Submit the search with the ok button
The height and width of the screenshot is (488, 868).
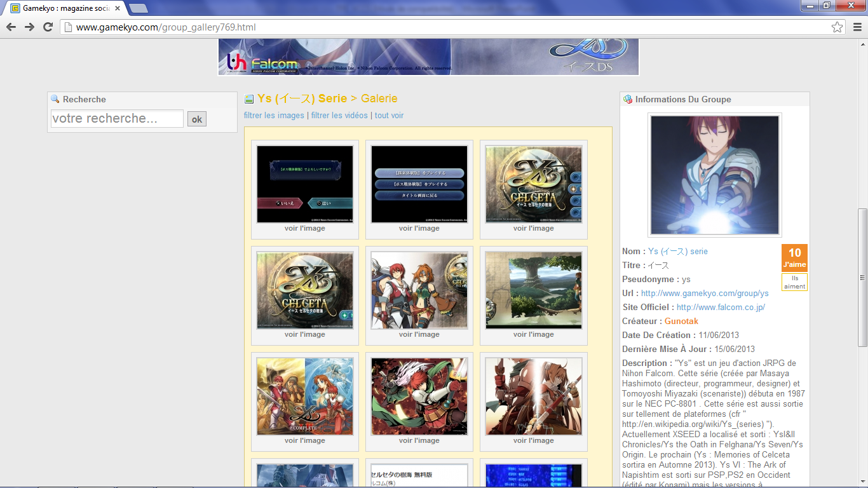point(197,119)
